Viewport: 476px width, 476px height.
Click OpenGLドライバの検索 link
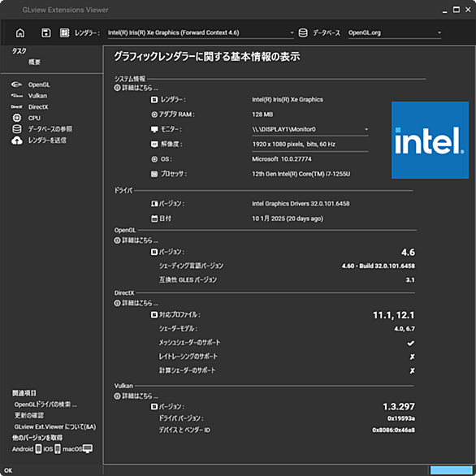pyautogui.click(x=45, y=405)
